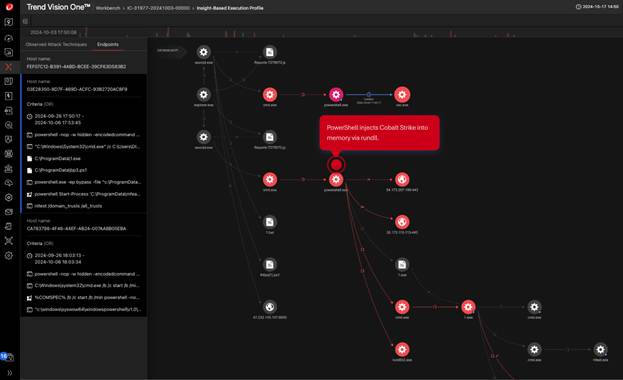Click the date-time display in header
The height and width of the screenshot is (380, 623).
597,7
